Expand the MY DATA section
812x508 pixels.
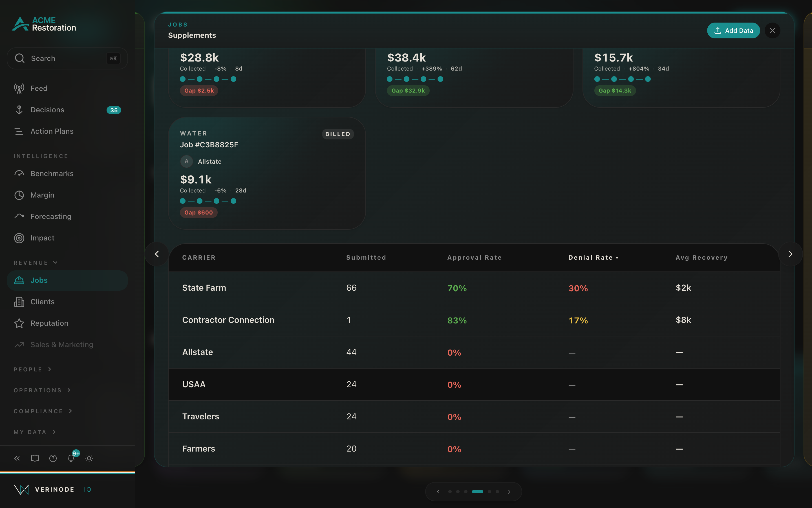tap(35, 432)
